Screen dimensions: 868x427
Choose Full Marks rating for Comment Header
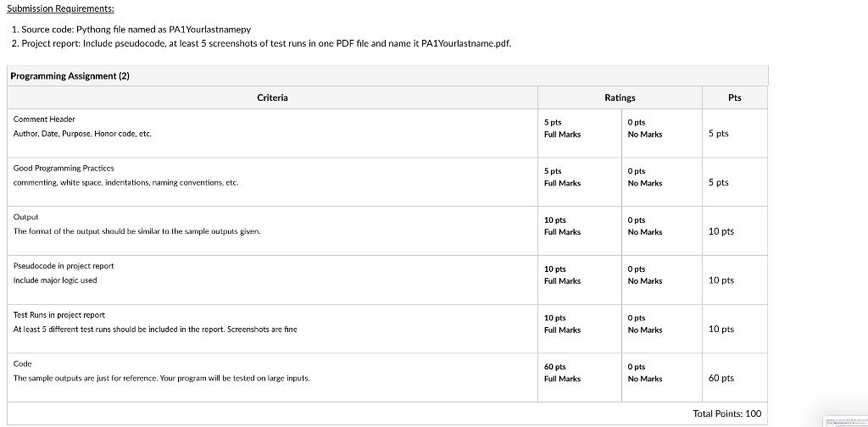(x=562, y=128)
